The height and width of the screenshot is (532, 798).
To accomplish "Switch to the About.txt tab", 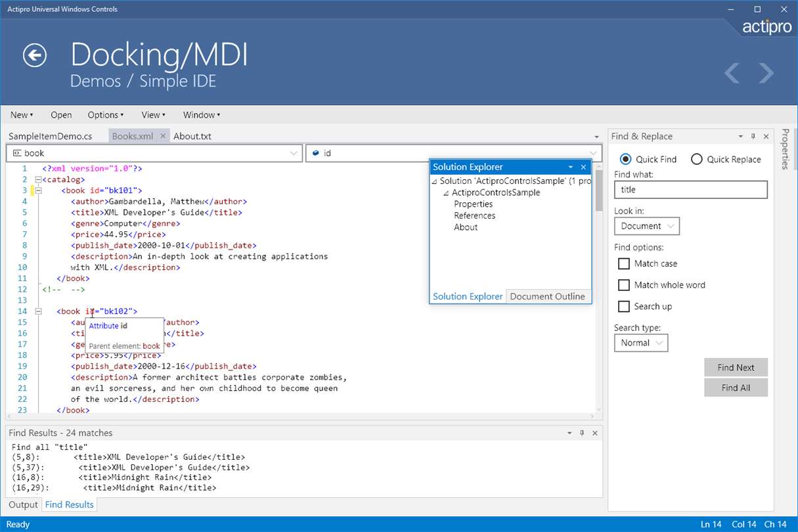I will pyautogui.click(x=192, y=137).
